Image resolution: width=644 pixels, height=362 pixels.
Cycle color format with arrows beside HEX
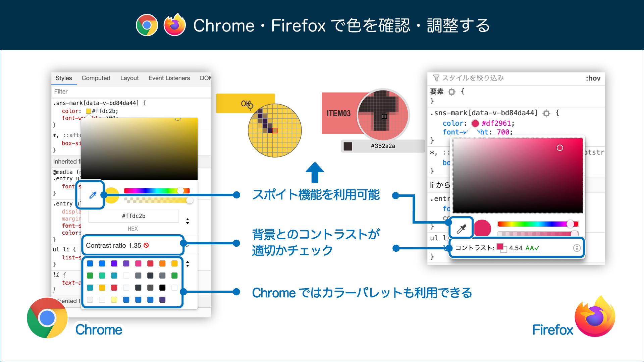point(187,221)
